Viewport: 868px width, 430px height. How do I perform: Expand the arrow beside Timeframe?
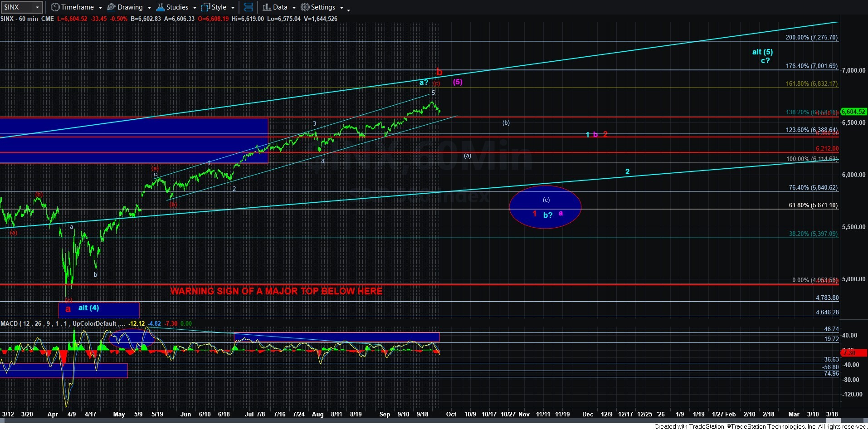point(100,8)
